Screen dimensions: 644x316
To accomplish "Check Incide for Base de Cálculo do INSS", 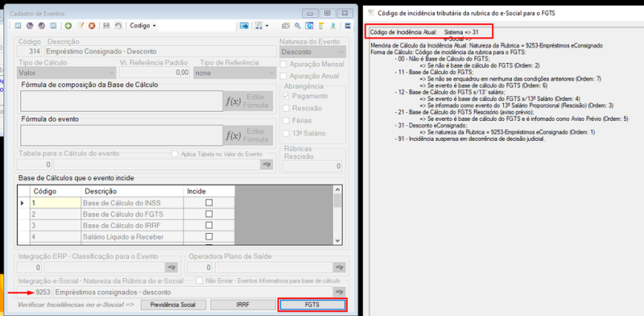I will (x=209, y=202).
